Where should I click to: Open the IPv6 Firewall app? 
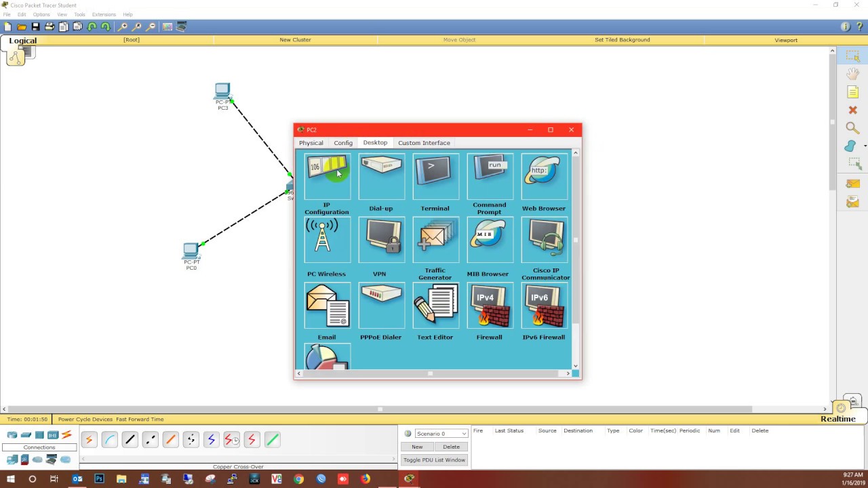click(545, 305)
